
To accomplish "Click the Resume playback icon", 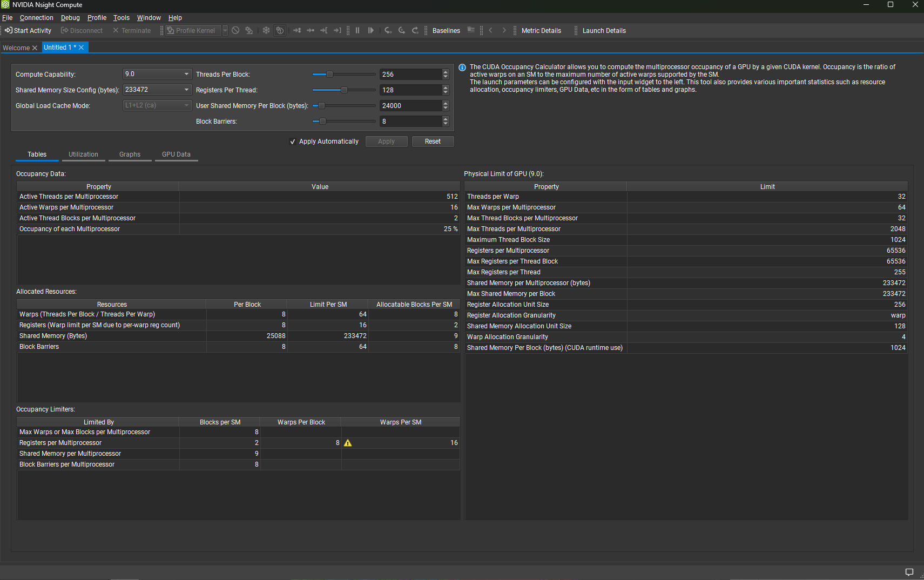I will [x=371, y=31].
